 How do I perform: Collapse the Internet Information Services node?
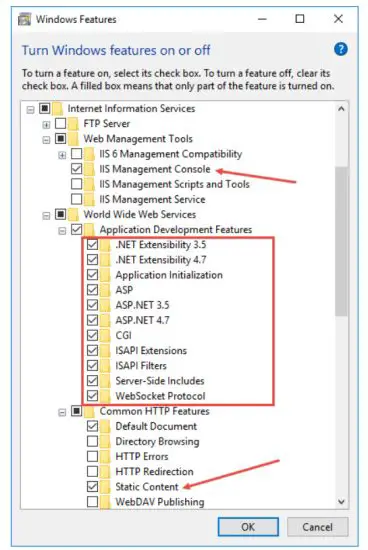click(31, 110)
